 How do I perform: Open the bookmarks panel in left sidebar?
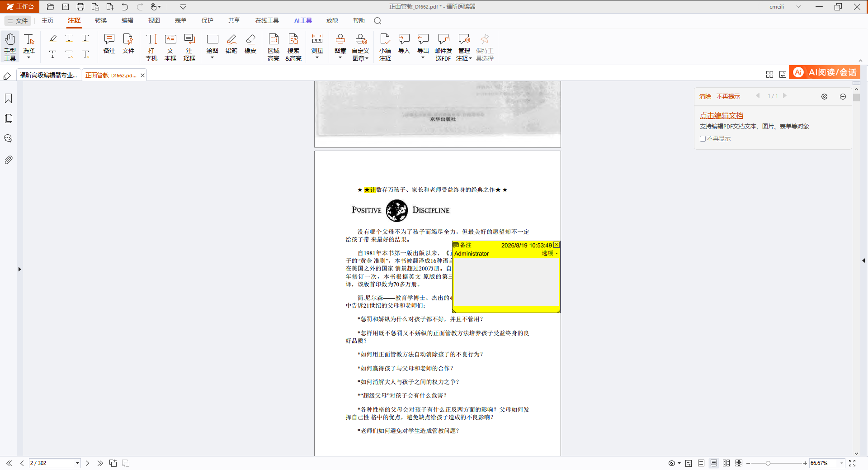tap(8, 99)
